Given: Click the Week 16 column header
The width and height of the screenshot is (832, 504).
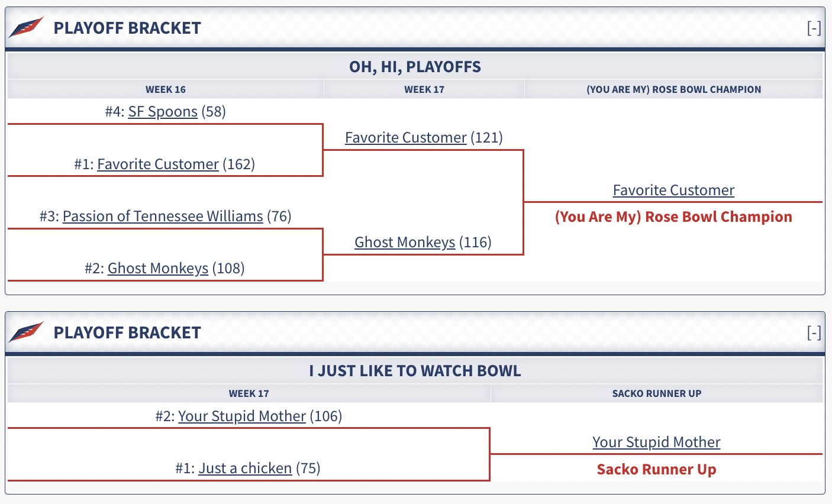Looking at the screenshot, I should [166, 89].
